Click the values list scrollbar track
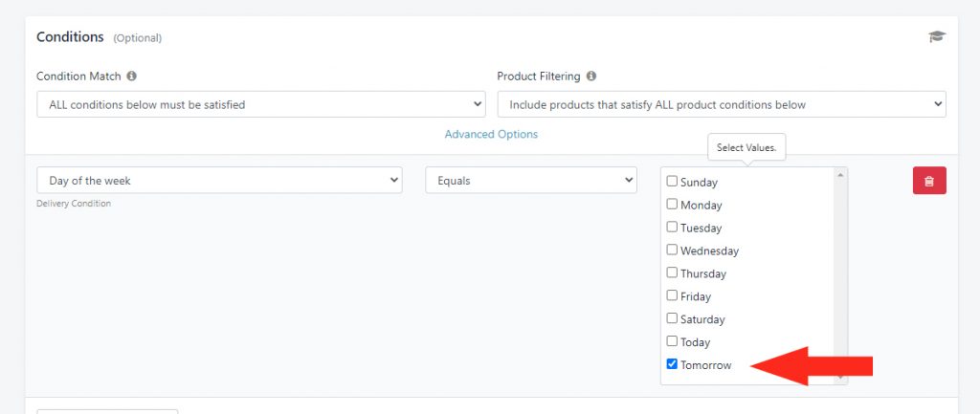This screenshot has height=414, width=980. tap(840, 274)
